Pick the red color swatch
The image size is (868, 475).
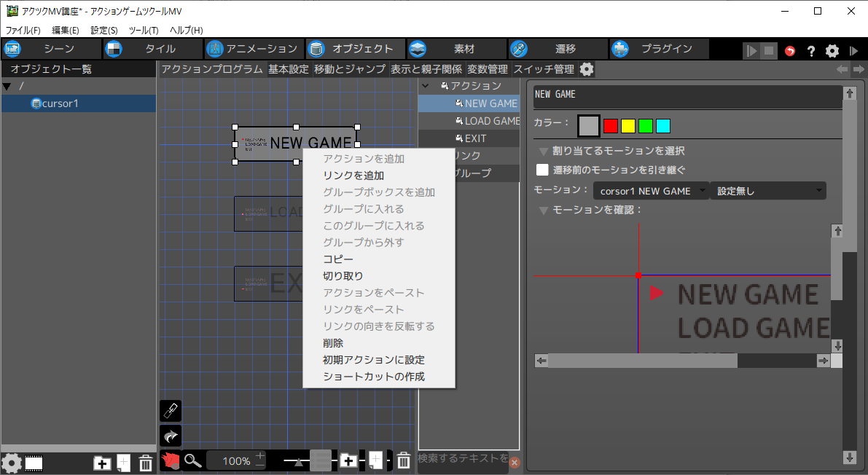click(x=611, y=126)
